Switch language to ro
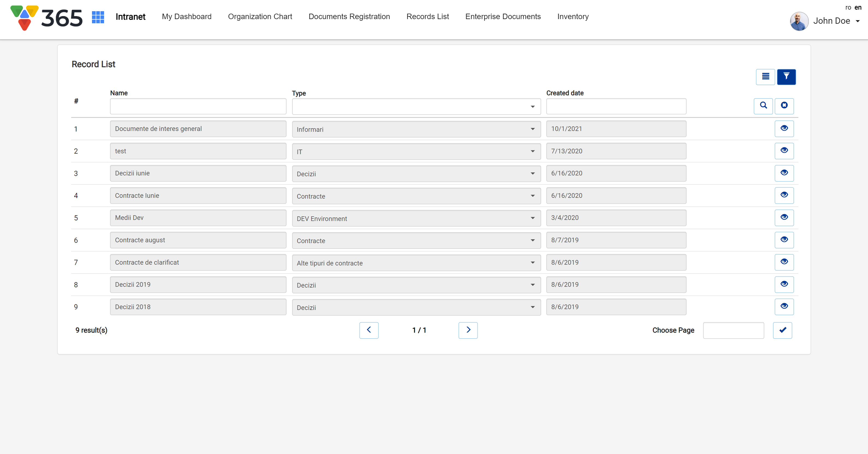Screen dimensions: 868x454 848,7
